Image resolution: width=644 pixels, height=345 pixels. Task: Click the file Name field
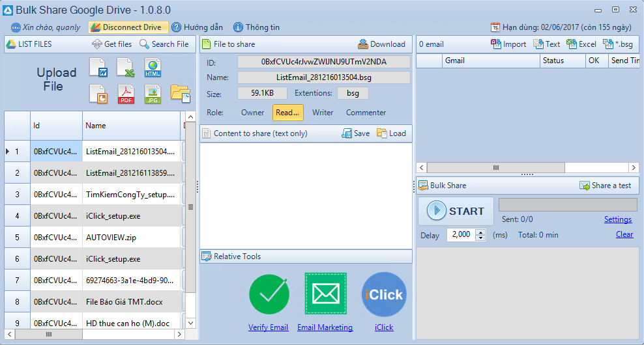(x=324, y=77)
